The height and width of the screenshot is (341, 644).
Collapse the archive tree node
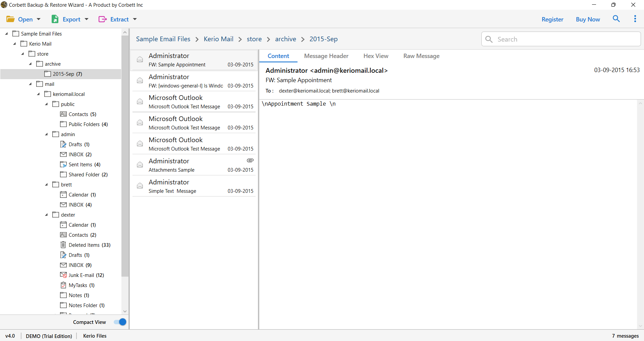click(x=31, y=64)
